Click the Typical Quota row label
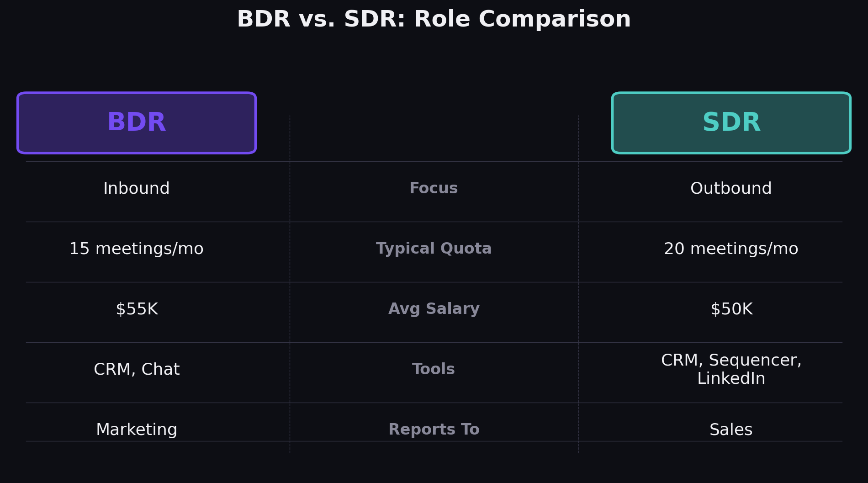 433,249
